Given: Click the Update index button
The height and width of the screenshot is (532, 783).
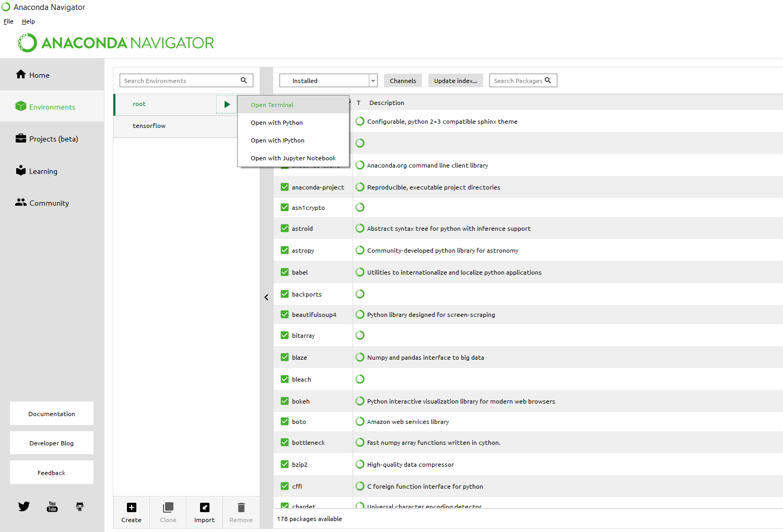Looking at the screenshot, I should pyautogui.click(x=455, y=80).
